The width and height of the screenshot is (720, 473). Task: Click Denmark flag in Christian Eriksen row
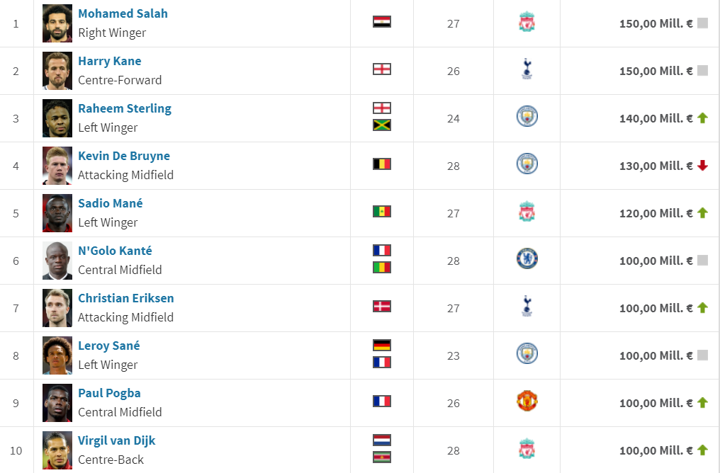pyautogui.click(x=381, y=307)
